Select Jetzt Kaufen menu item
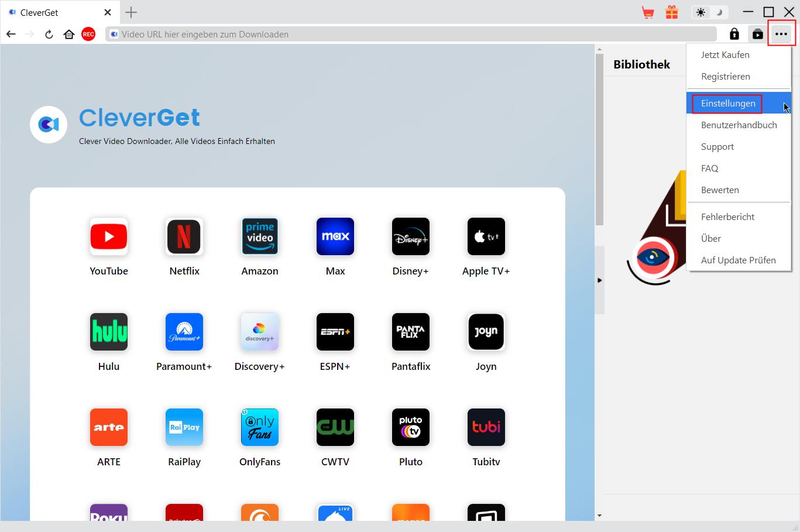Viewport: 800px width, 532px height. tap(725, 55)
